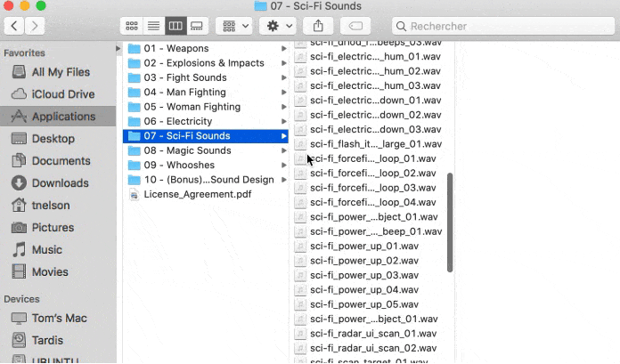Select Desktop in the sidebar

(53, 139)
